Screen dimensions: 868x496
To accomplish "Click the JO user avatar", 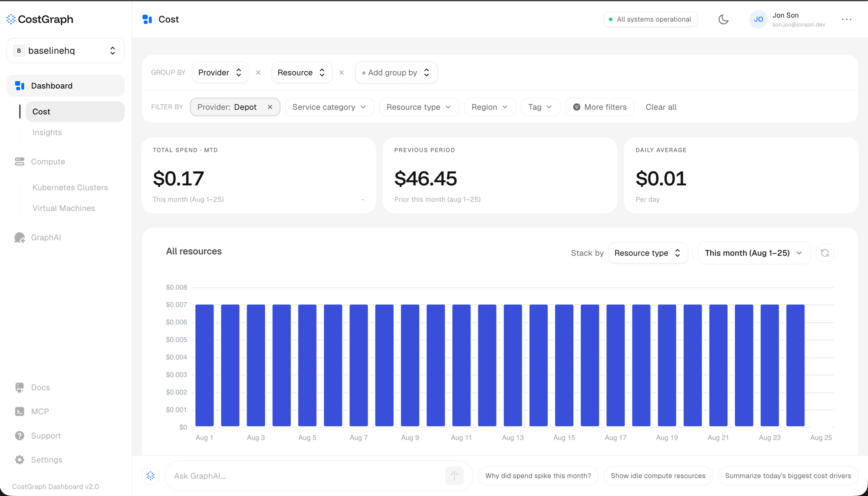I will [x=758, y=19].
